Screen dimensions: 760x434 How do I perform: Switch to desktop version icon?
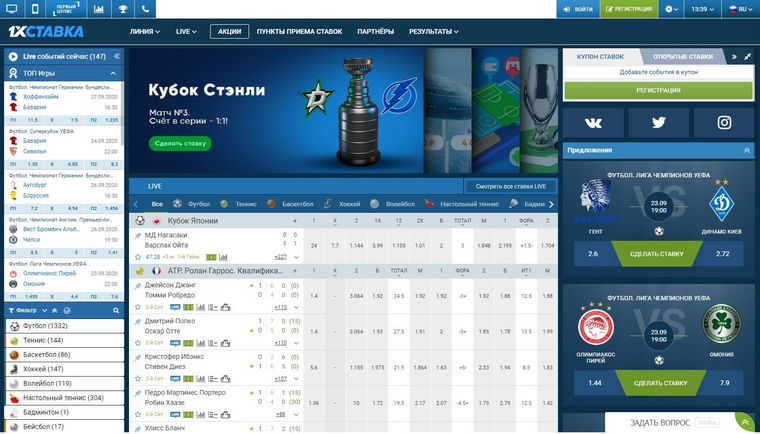click(11, 9)
